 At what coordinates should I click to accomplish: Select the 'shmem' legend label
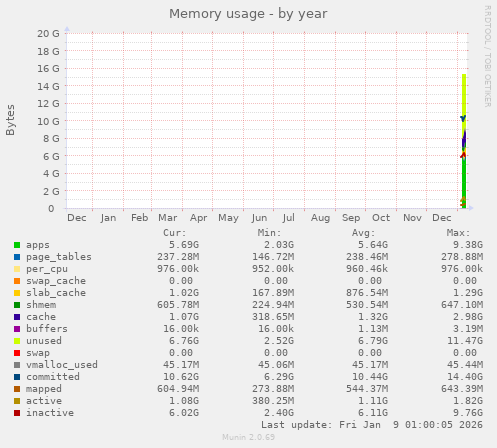[41, 305]
